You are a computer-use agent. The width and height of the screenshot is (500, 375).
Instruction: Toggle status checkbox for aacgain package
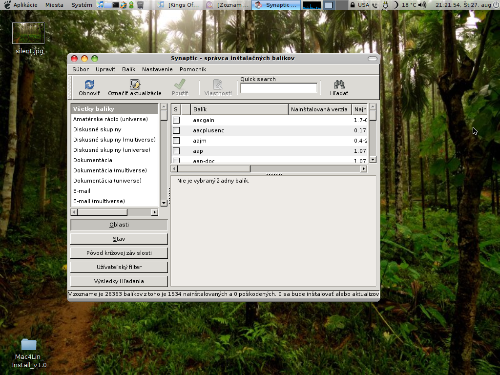click(177, 120)
